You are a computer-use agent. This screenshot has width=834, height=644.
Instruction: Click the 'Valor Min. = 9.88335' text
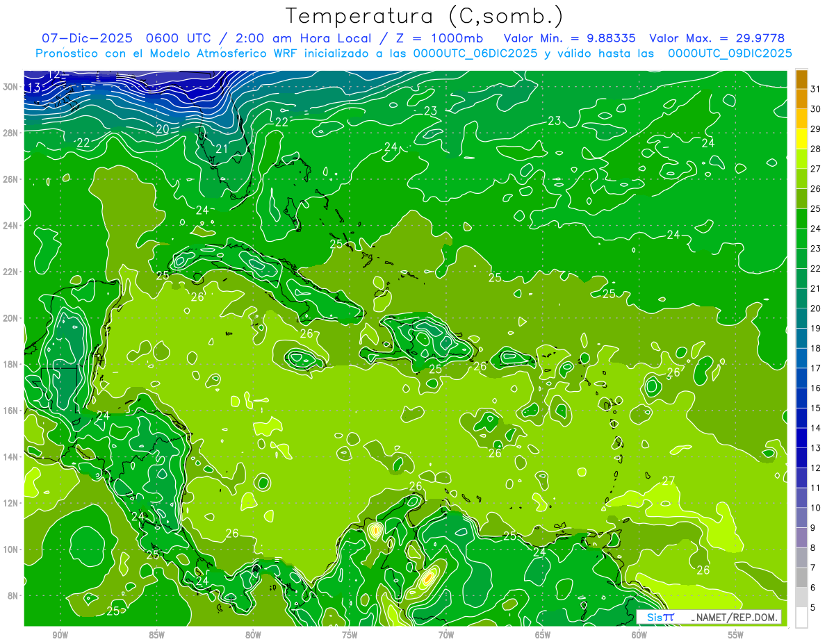point(569,38)
